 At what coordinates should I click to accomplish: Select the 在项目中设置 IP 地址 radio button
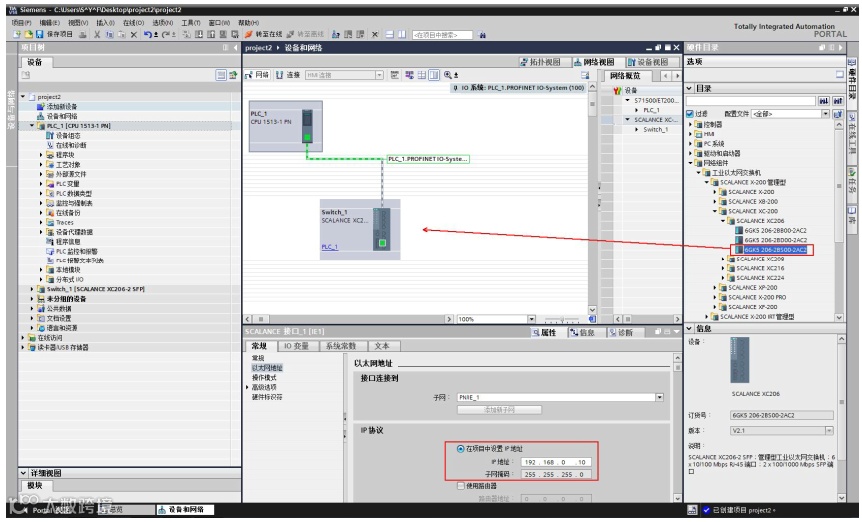pyautogui.click(x=461, y=449)
